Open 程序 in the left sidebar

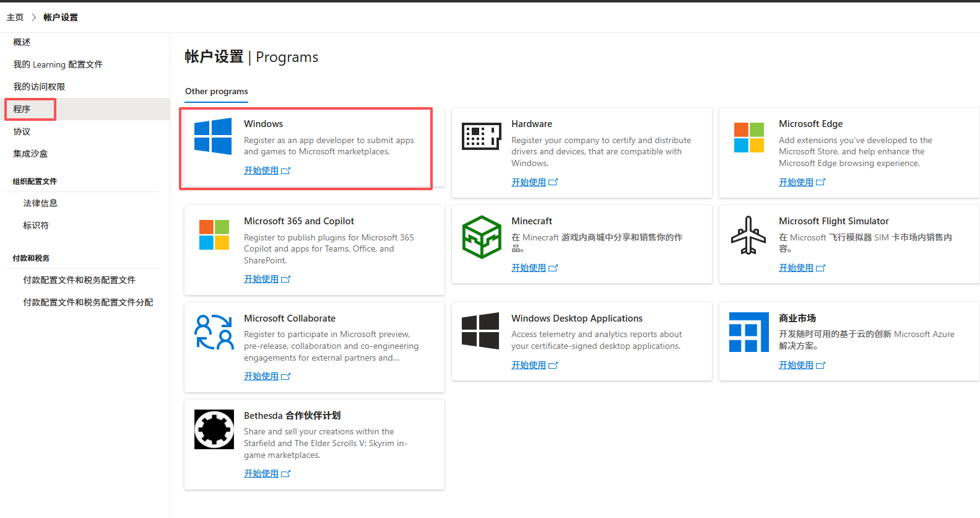coord(22,109)
